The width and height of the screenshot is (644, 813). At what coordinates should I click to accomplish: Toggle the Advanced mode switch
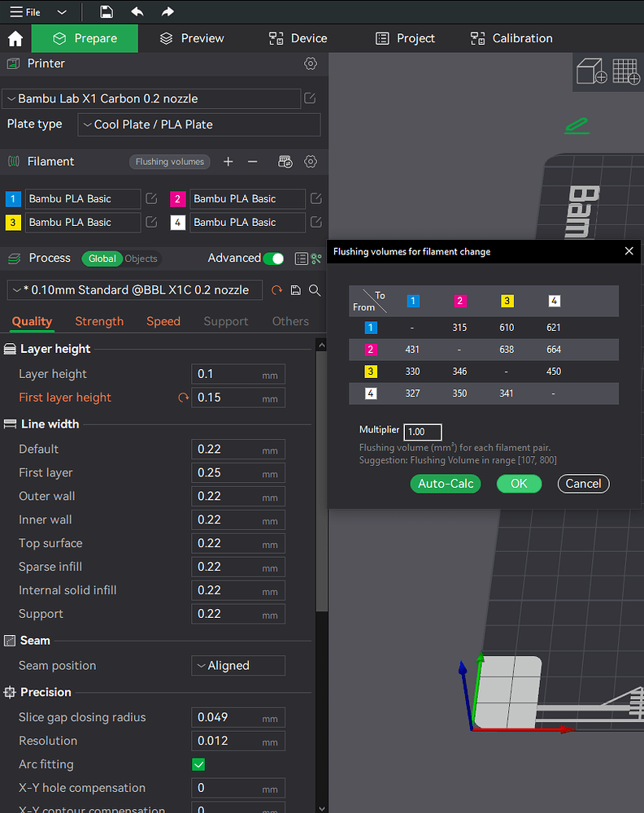pyautogui.click(x=273, y=259)
